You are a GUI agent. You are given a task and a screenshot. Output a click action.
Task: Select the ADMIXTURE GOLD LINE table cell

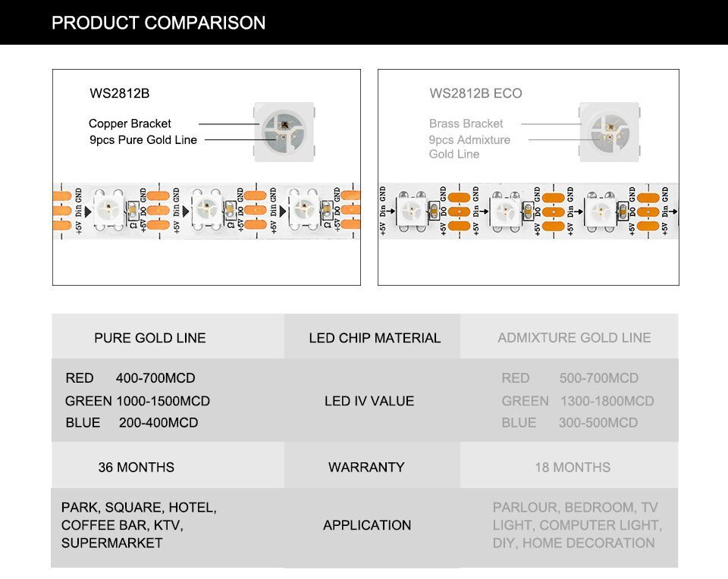[574, 338]
